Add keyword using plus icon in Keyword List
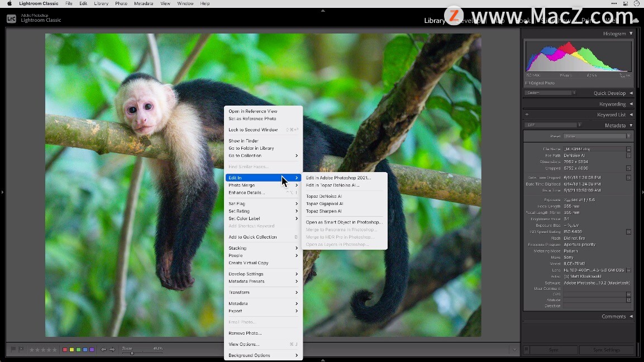Viewport: 644px width, 362px height. [x=527, y=115]
